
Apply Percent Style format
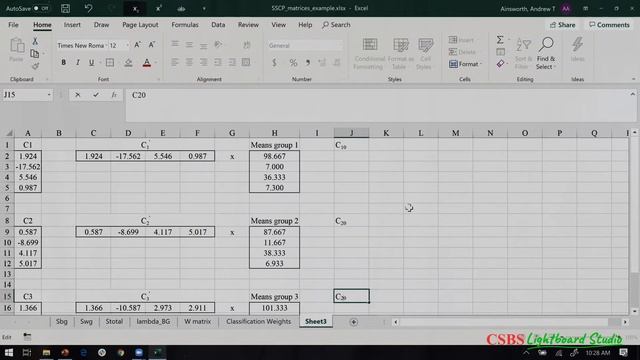293,62
